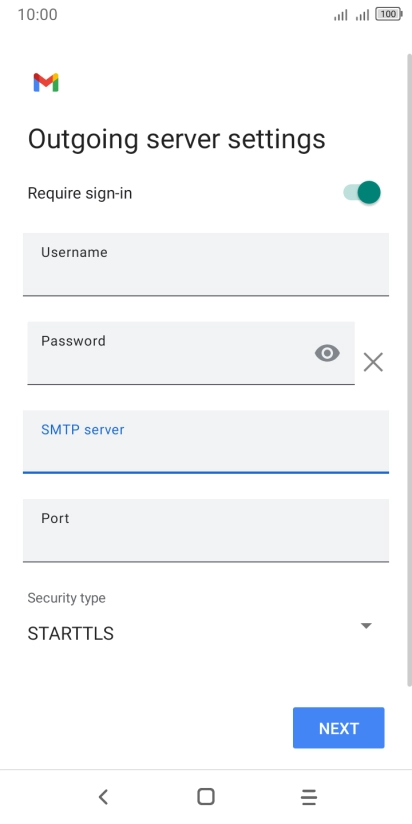The height and width of the screenshot is (824, 412).
Task: Tap the Security type label
Action: click(66, 598)
